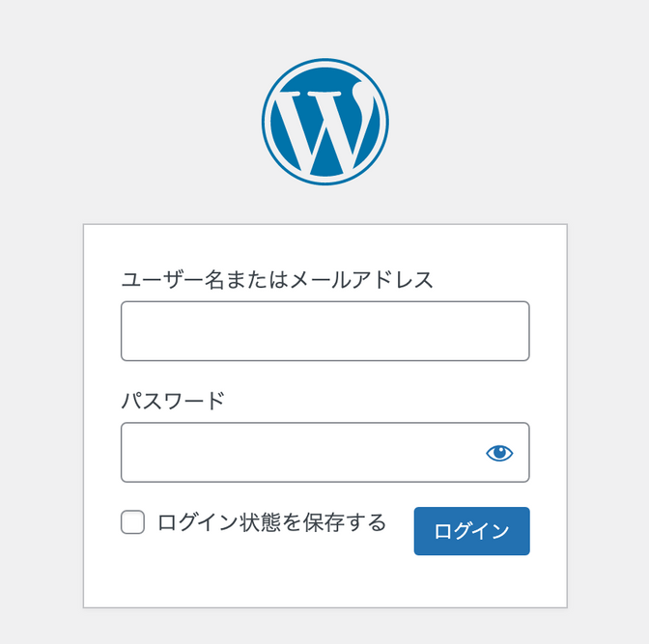Focus the パスワード input field
This screenshot has width=649, height=644.
click(324, 453)
